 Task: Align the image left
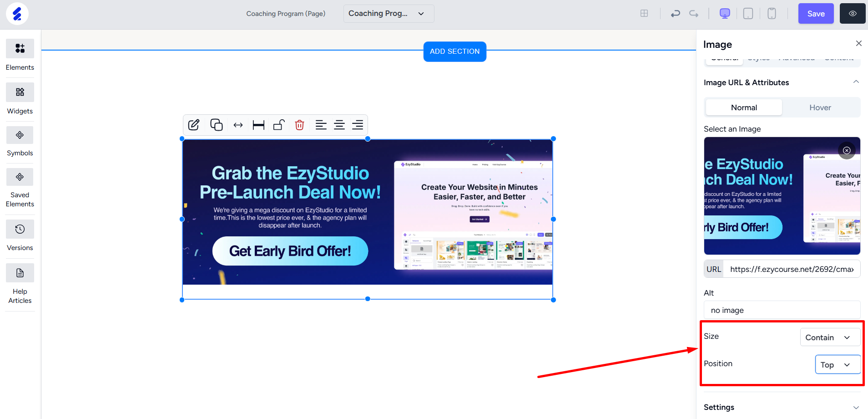click(321, 125)
